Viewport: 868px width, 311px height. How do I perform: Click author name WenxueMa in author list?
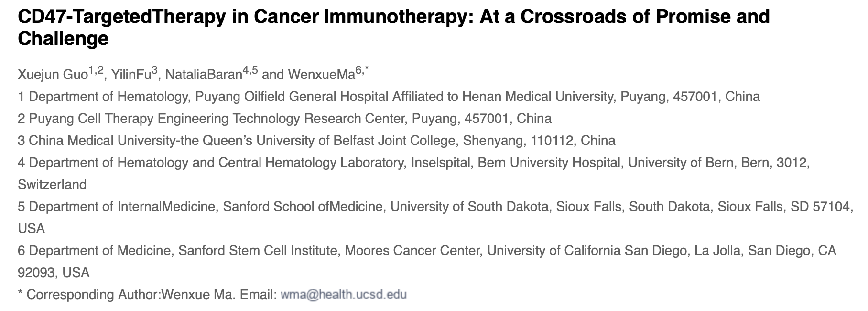click(x=321, y=75)
